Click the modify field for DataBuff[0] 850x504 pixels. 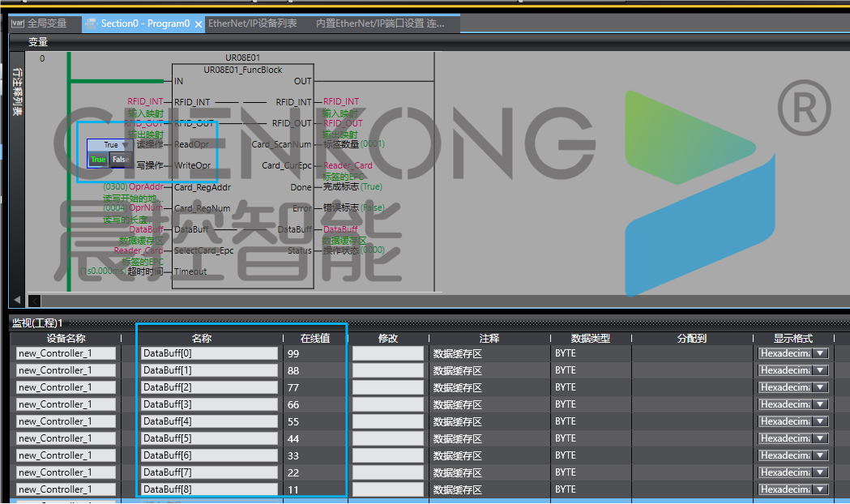coord(388,353)
